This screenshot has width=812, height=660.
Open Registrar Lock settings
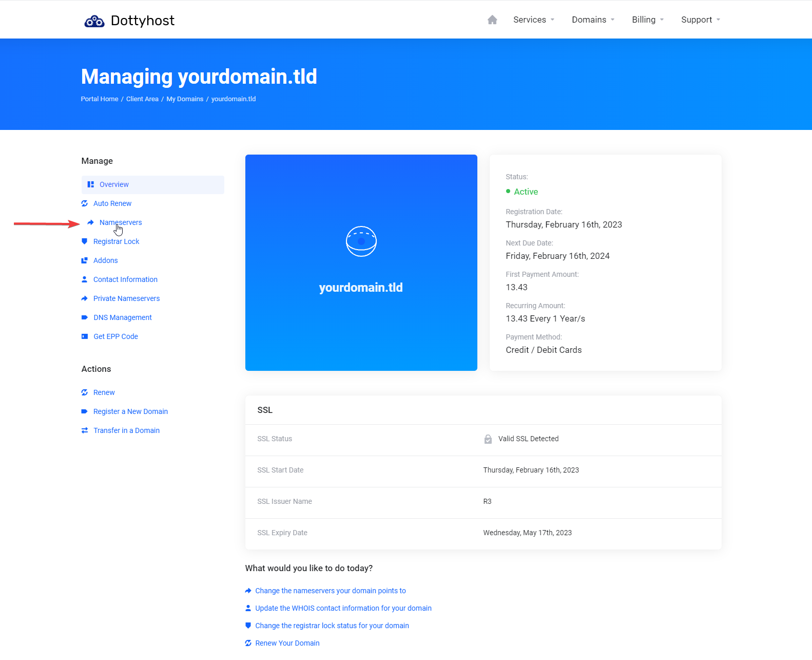117,241
